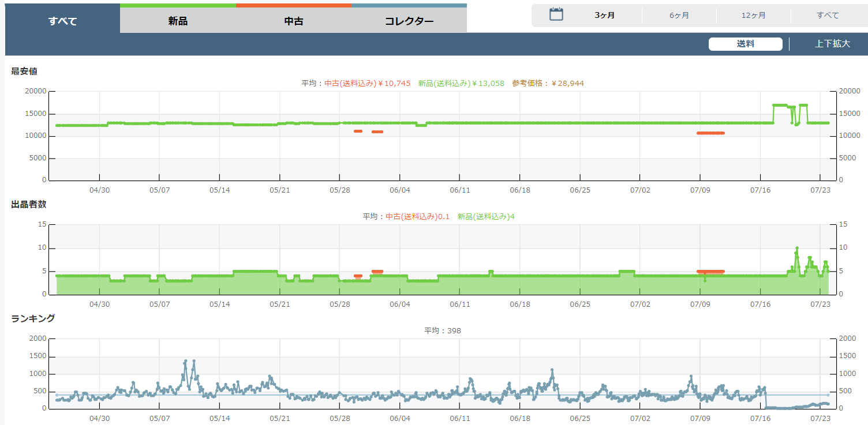
Task: Click the 平均：398 label in ranking chart
Action: click(442, 331)
